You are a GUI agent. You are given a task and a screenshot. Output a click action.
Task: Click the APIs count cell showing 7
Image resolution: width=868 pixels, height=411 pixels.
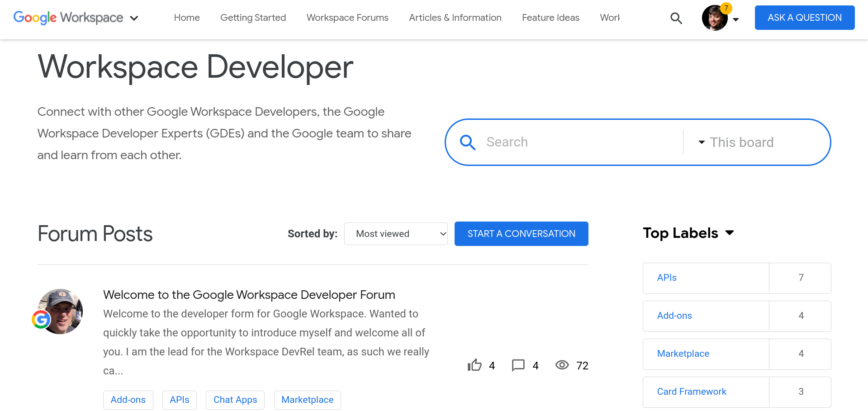pos(800,278)
